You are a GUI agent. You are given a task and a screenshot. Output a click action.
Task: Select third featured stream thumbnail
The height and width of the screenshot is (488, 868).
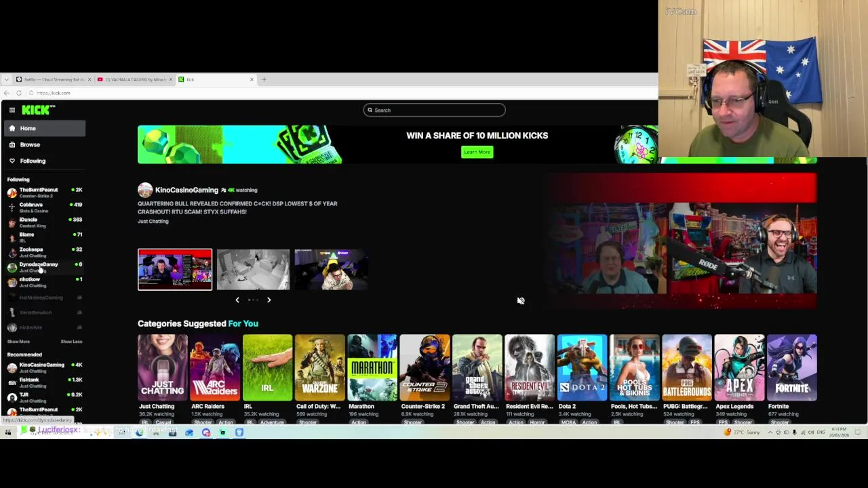coord(331,269)
